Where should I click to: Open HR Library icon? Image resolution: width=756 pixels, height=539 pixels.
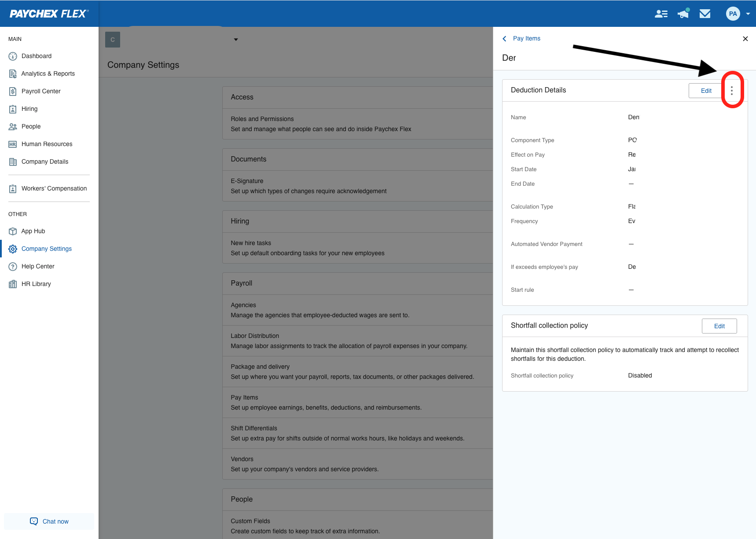tap(13, 284)
